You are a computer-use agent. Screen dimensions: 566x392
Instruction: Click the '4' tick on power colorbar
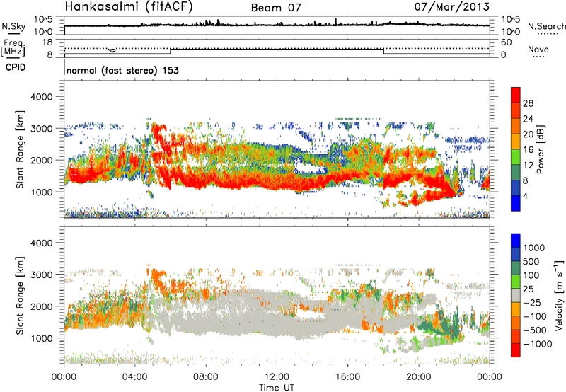[x=525, y=197]
